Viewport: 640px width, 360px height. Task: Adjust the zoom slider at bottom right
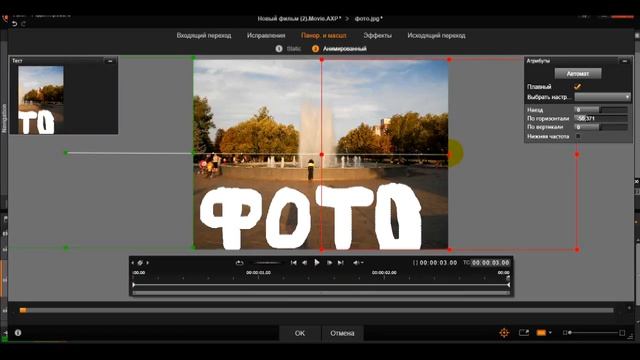pyautogui.click(x=593, y=333)
